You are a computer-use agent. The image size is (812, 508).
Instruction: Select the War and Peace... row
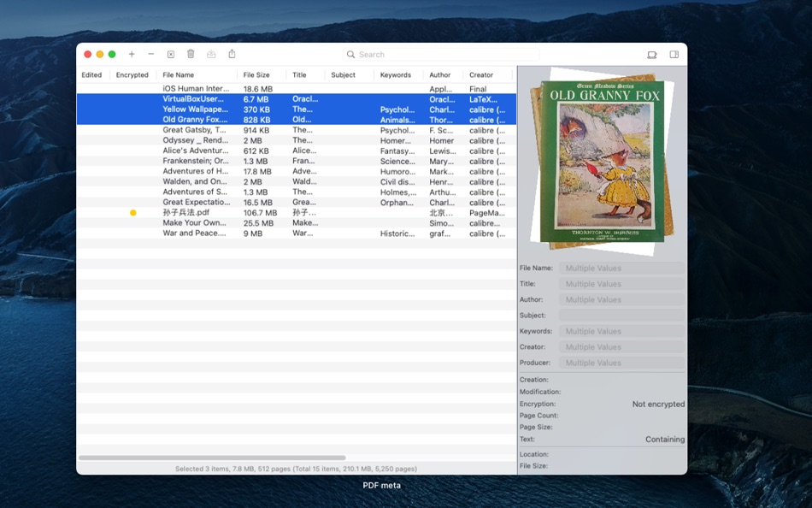[297, 233]
